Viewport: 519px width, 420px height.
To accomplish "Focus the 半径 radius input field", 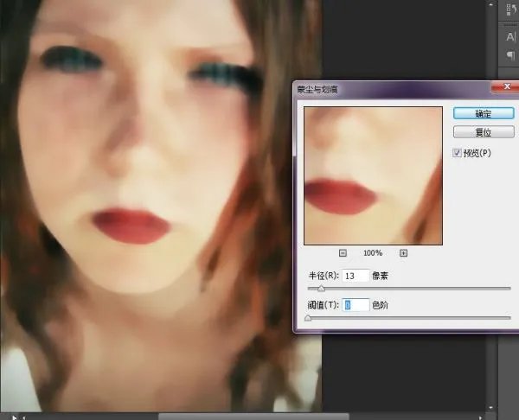I will click(x=355, y=275).
